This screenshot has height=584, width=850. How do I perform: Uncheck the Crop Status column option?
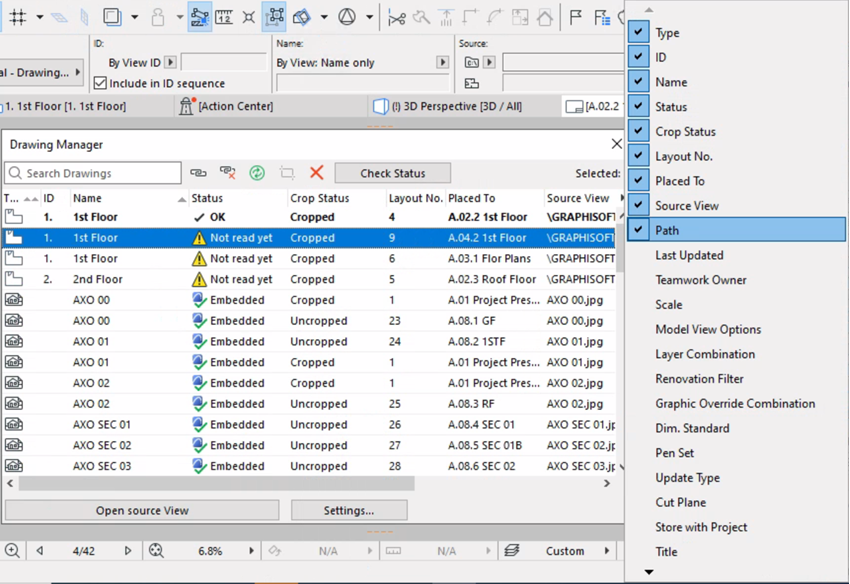pyautogui.click(x=638, y=131)
